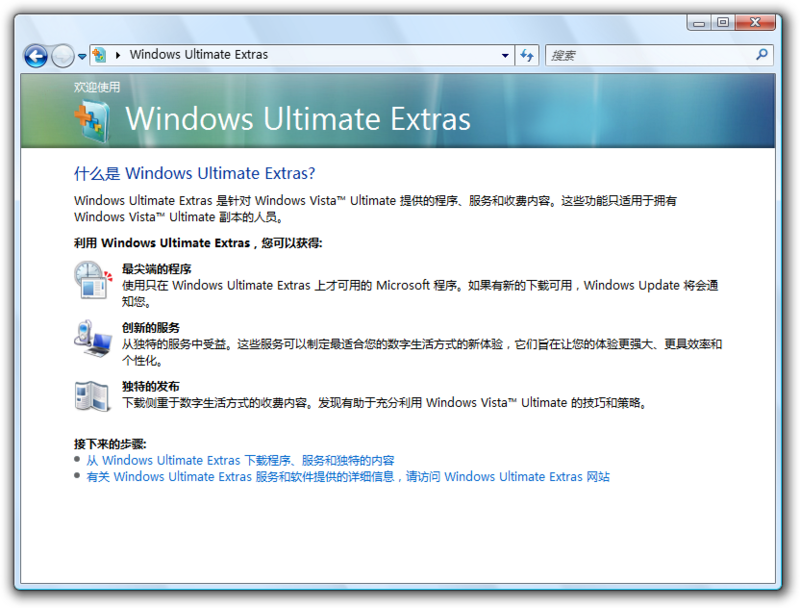Select the 创新的服务 devices icon

click(93, 341)
